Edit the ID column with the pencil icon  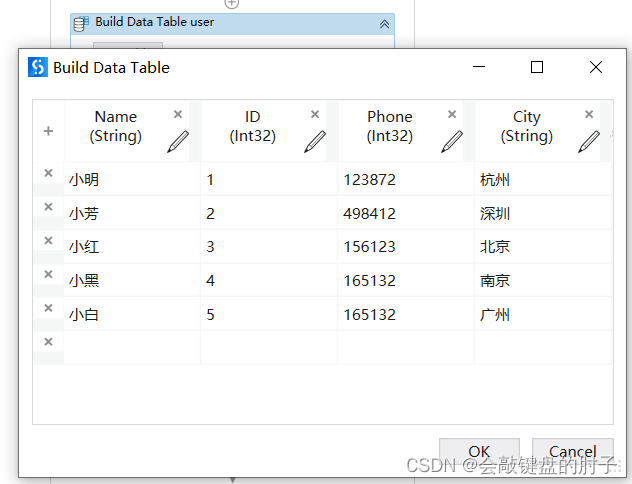(x=315, y=141)
